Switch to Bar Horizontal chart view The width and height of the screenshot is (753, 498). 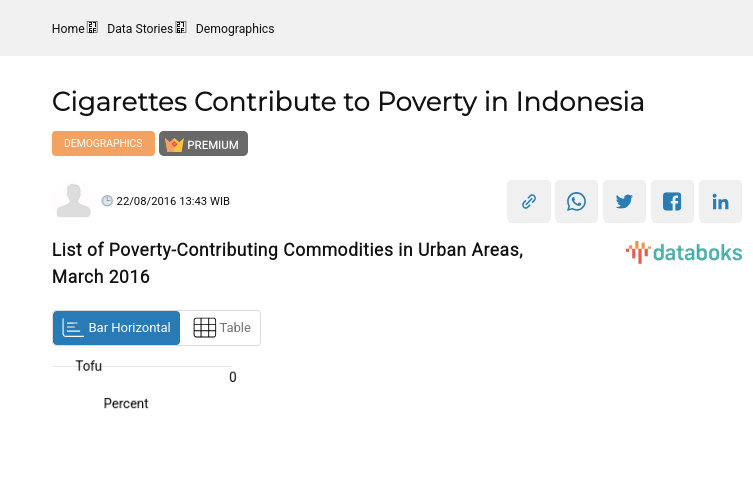pyautogui.click(x=117, y=328)
